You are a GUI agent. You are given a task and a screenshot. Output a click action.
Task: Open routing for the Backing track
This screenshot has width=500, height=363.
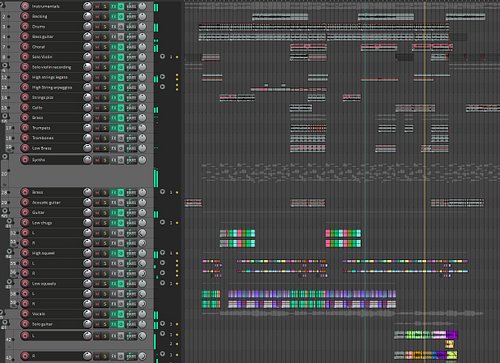point(131,16)
